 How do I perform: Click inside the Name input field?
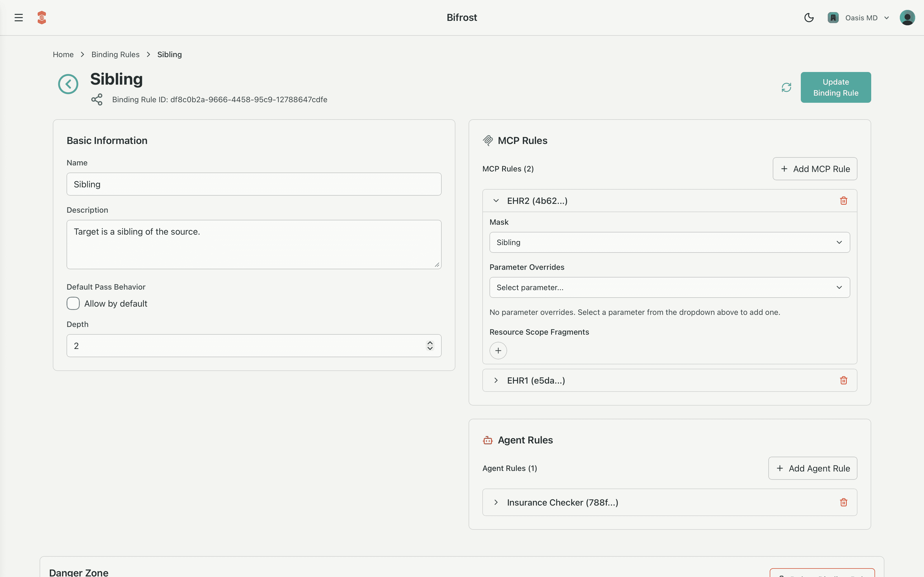(253, 184)
